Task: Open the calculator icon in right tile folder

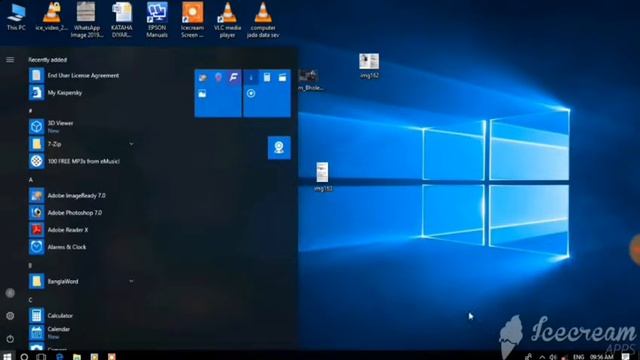Action: tap(267, 77)
